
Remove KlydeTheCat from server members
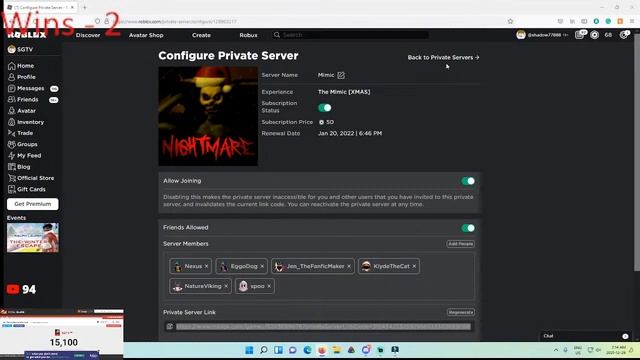coord(414,266)
